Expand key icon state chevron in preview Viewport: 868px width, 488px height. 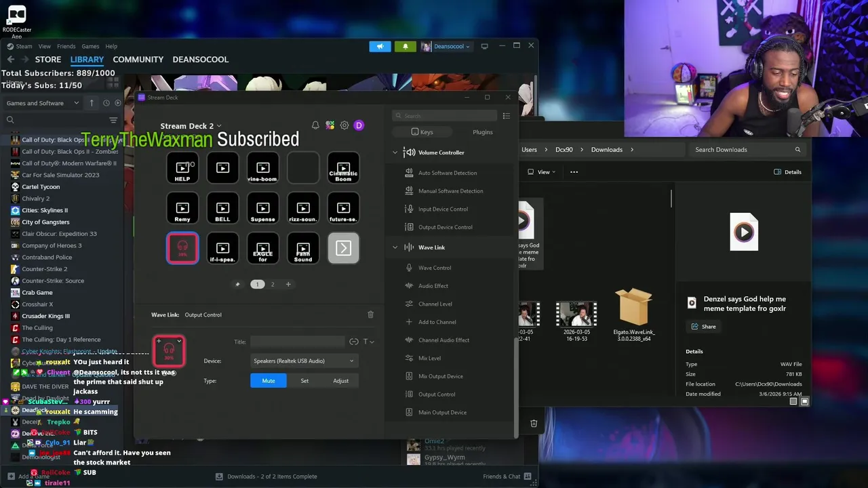click(x=179, y=341)
